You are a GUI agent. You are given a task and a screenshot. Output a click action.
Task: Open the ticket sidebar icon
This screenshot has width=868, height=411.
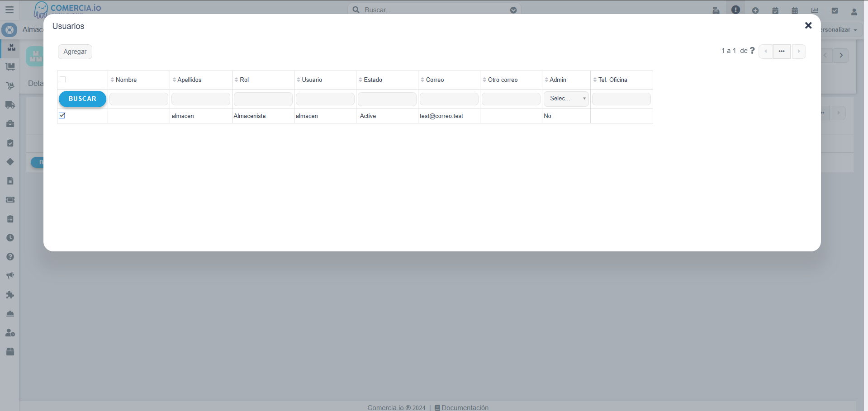[x=10, y=199]
